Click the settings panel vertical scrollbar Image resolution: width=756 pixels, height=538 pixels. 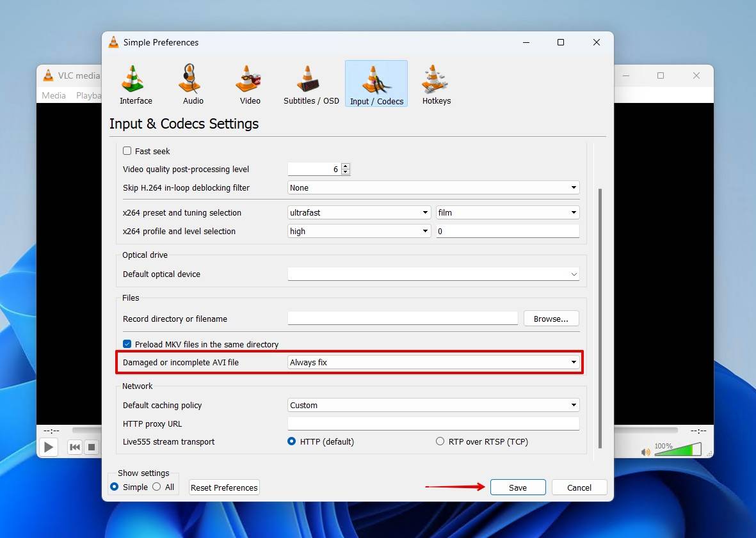(600, 318)
